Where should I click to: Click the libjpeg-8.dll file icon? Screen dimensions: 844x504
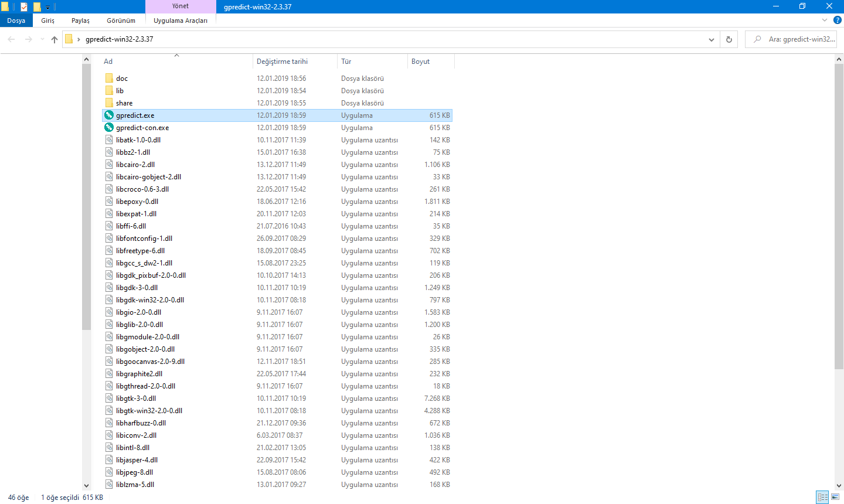tap(109, 472)
